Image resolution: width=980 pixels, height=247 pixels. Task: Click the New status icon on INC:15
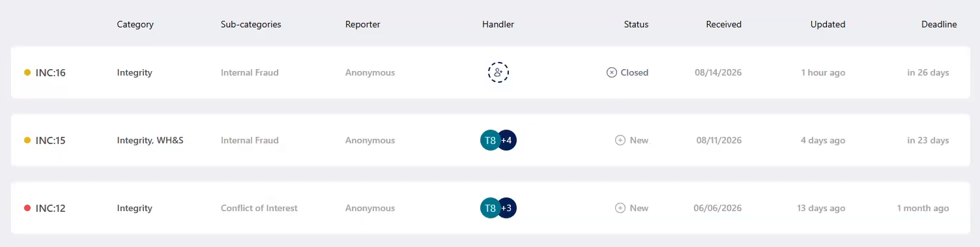pos(620,140)
